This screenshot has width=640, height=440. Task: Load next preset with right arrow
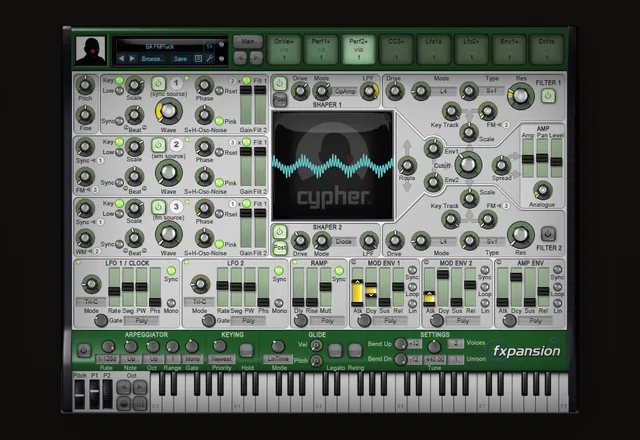tap(132, 59)
